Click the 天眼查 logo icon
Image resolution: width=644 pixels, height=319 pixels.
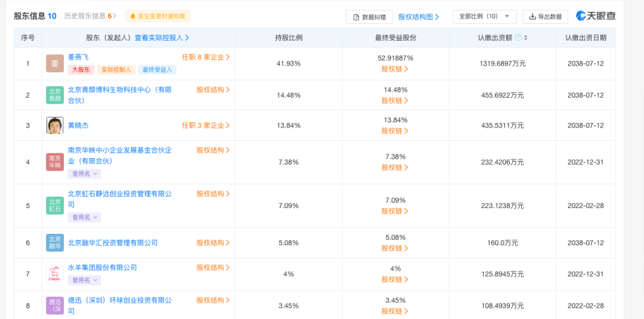[x=581, y=16]
